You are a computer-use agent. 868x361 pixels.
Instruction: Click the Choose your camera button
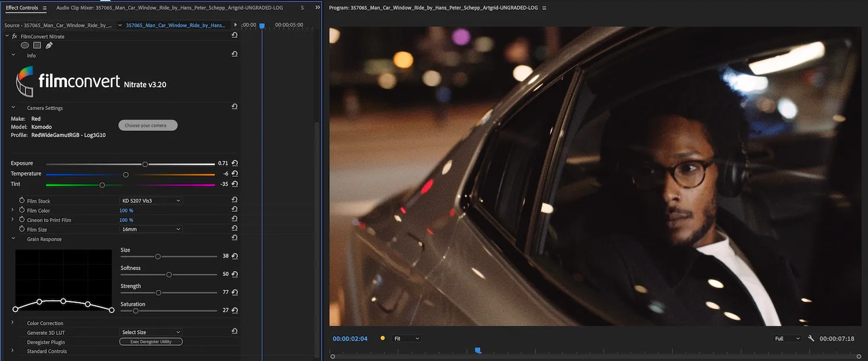click(x=148, y=125)
